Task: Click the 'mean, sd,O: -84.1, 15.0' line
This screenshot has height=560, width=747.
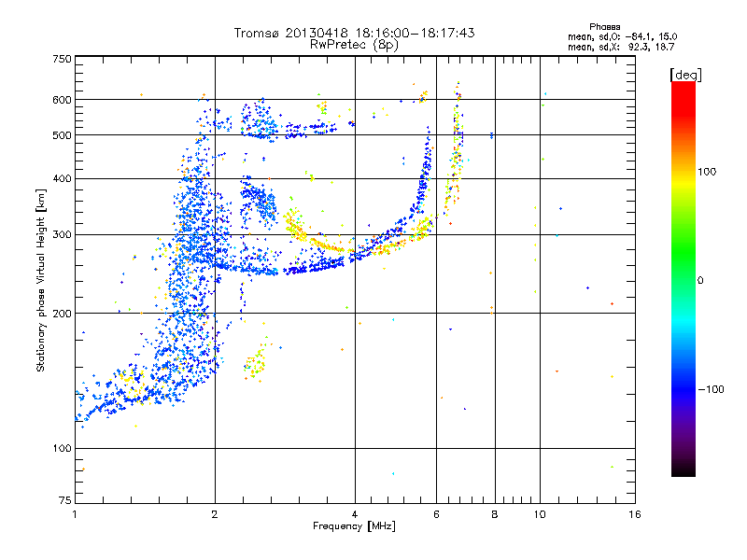Action: pos(622,36)
